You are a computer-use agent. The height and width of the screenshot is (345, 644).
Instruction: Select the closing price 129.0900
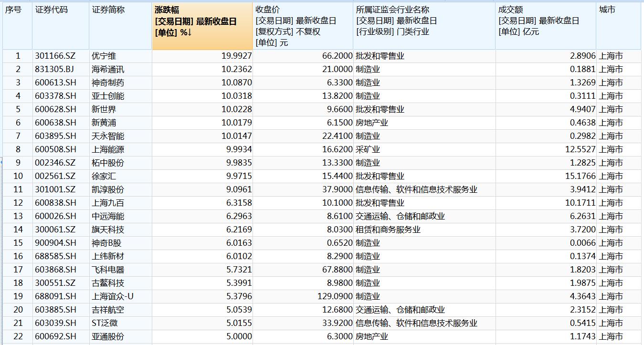pyautogui.click(x=335, y=296)
